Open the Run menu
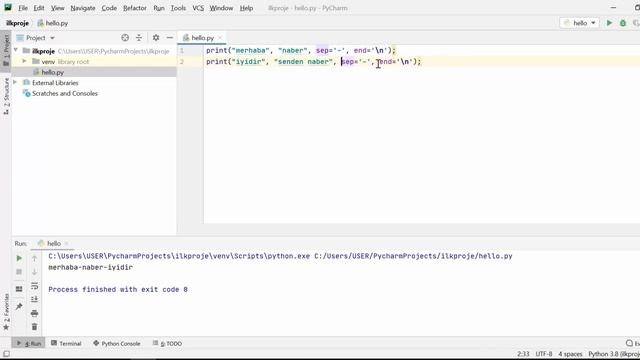The width and height of the screenshot is (640, 360). [x=159, y=8]
